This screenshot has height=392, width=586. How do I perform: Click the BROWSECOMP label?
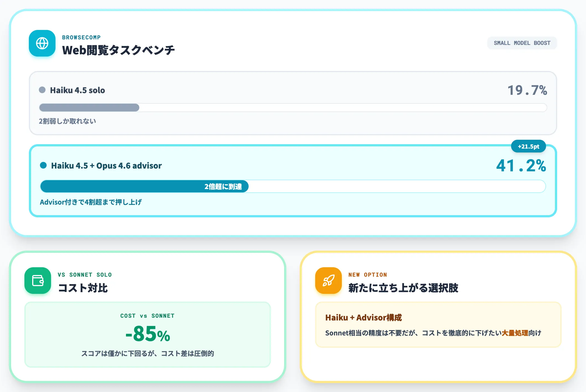pos(81,37)
